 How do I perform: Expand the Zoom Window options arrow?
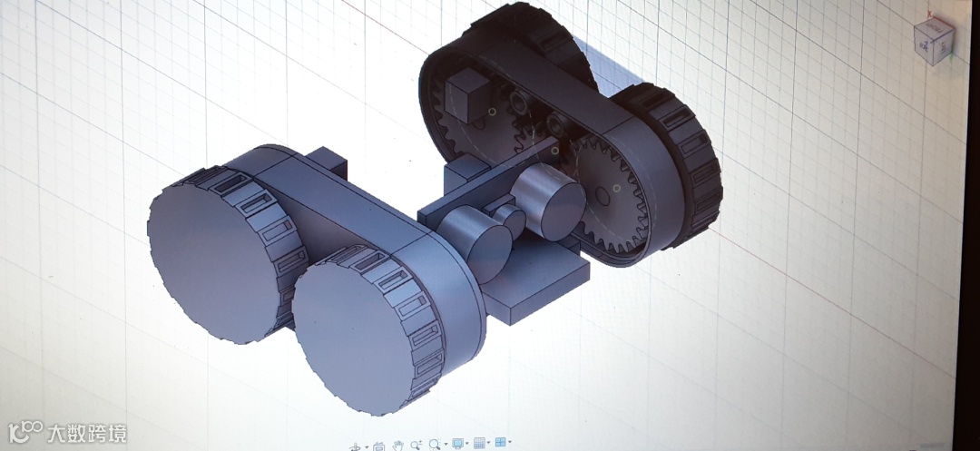tap(446, 444)
